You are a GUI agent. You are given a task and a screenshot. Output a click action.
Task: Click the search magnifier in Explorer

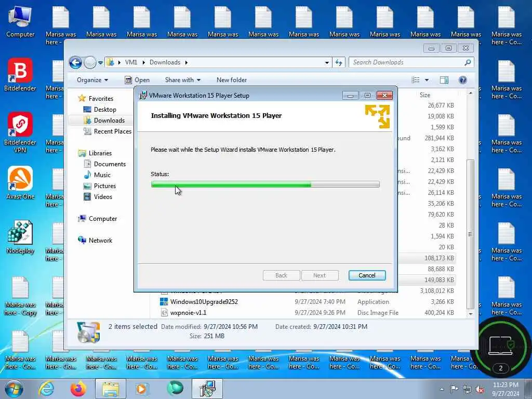coord(468,62)
